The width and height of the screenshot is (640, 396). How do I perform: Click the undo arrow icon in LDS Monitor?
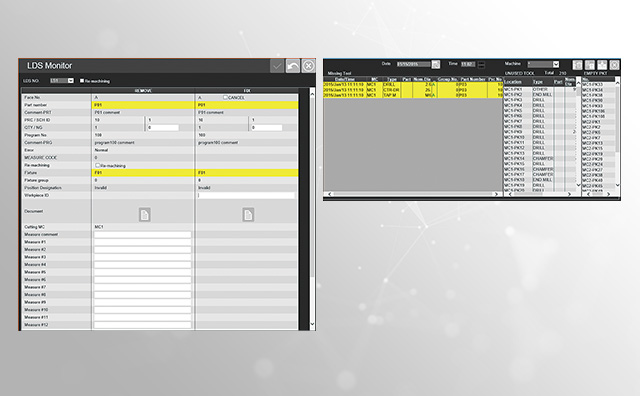[293, 66]
